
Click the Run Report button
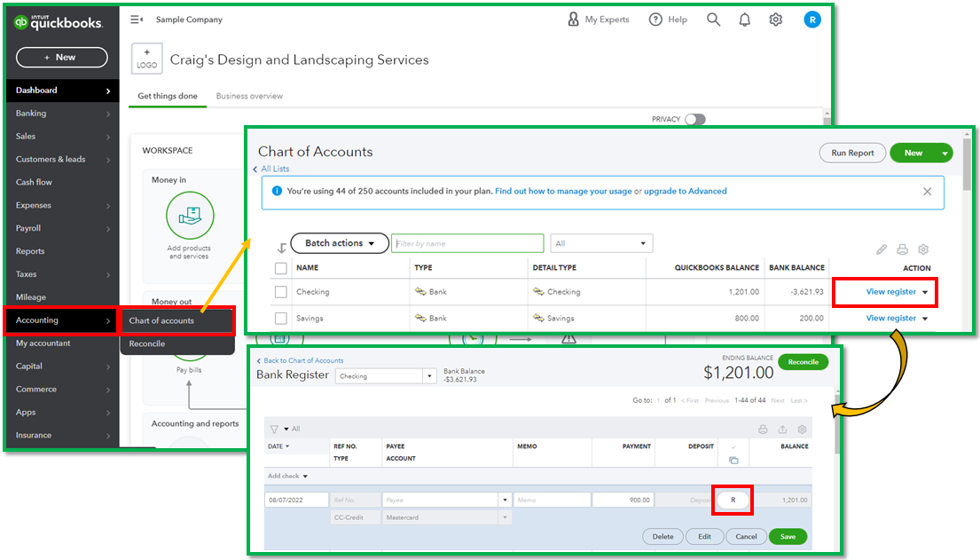852,153
